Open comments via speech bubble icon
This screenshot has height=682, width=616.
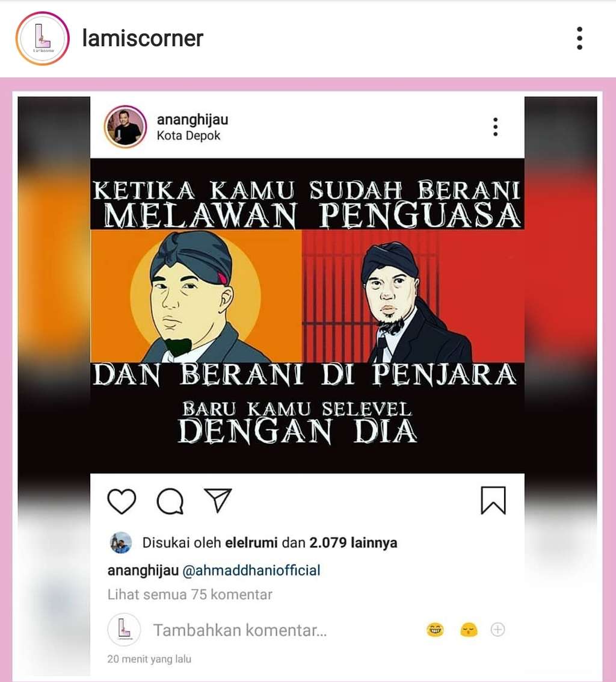click(170, 501)
